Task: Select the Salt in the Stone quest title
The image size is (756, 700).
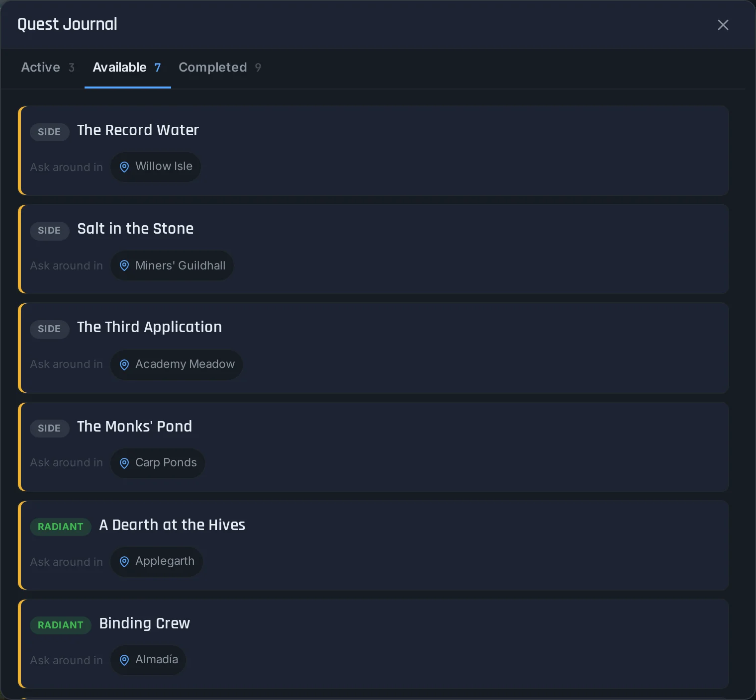Action: point(135,229)
